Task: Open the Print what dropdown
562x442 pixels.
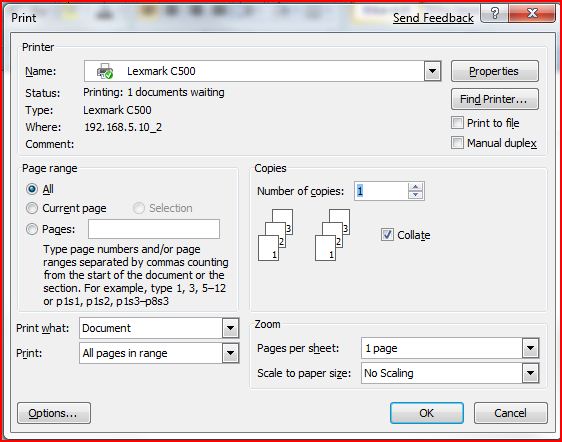Action: coord(230,328)
